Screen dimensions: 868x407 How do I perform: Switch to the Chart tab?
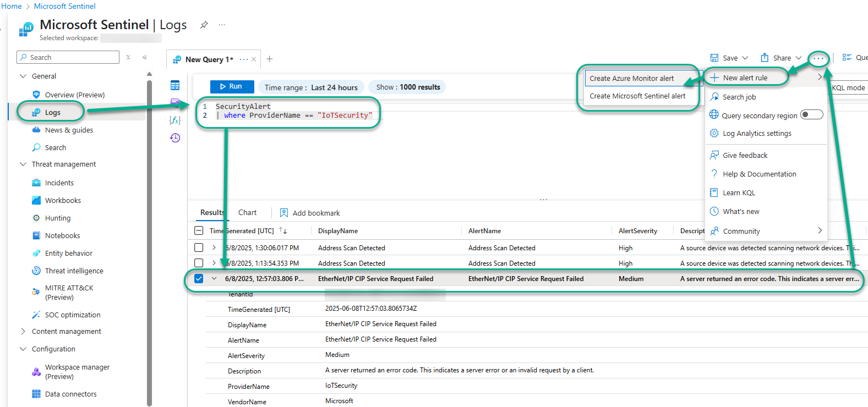247,212
